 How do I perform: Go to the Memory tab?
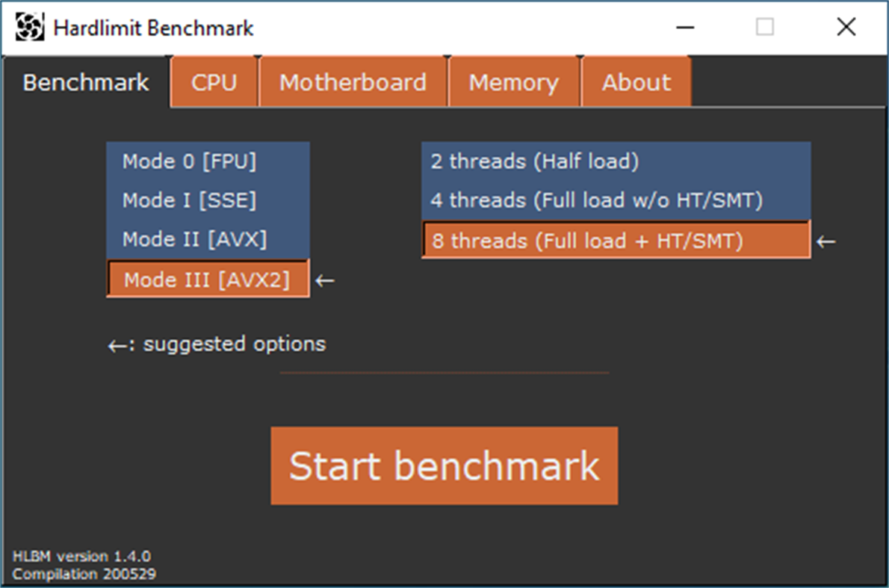(x=513, y=82)
